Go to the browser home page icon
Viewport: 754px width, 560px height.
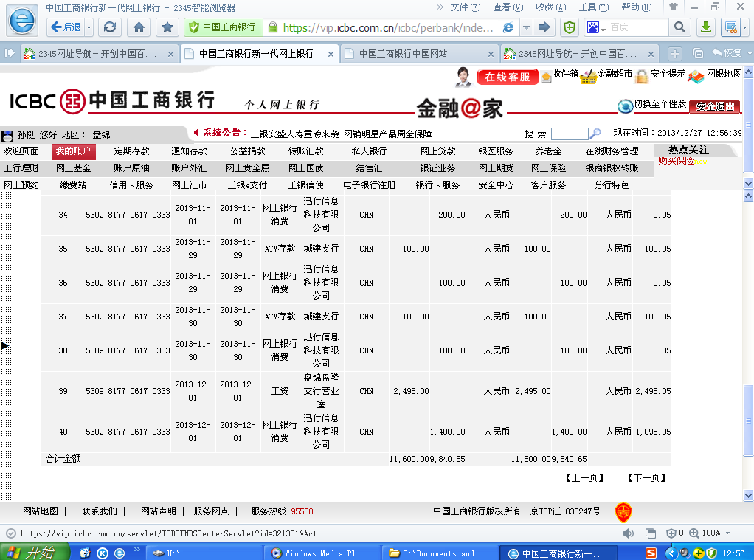pos(139,27)
